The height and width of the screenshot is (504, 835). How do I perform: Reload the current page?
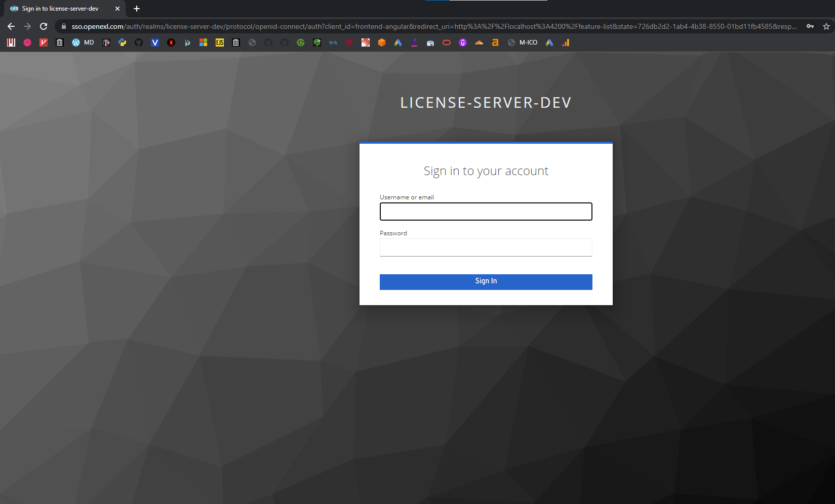click(44, 26)
